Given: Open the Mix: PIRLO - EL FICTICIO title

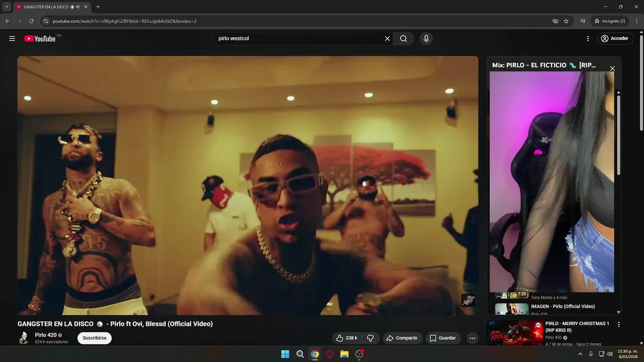Looking at the screenshot, I should click(x=544, y=65).
